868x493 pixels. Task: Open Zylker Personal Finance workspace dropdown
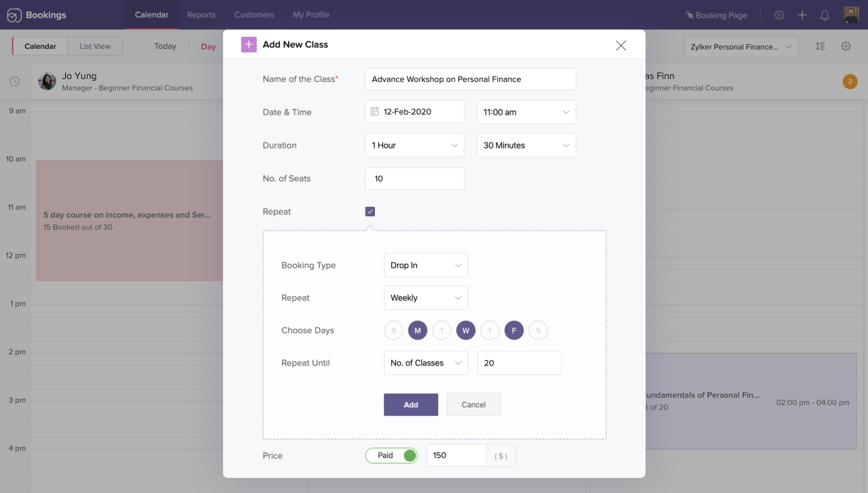[741, 46]
